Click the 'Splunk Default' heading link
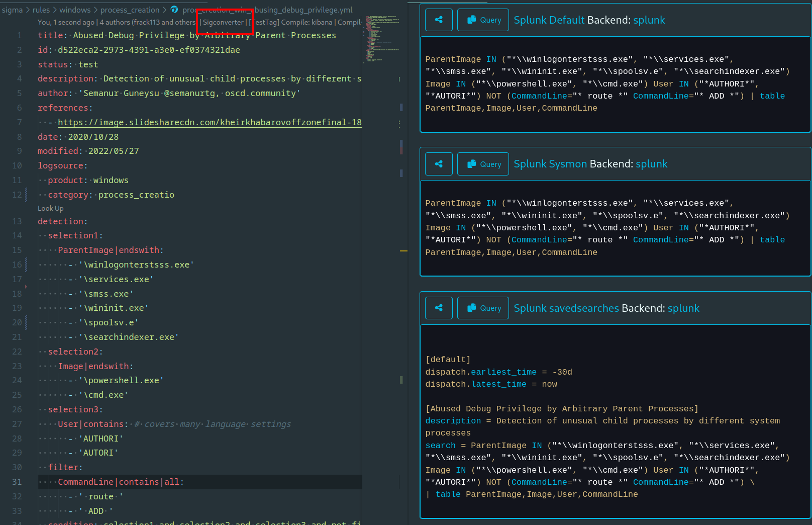This screenshot has height=525, width=812. (549, 20)
